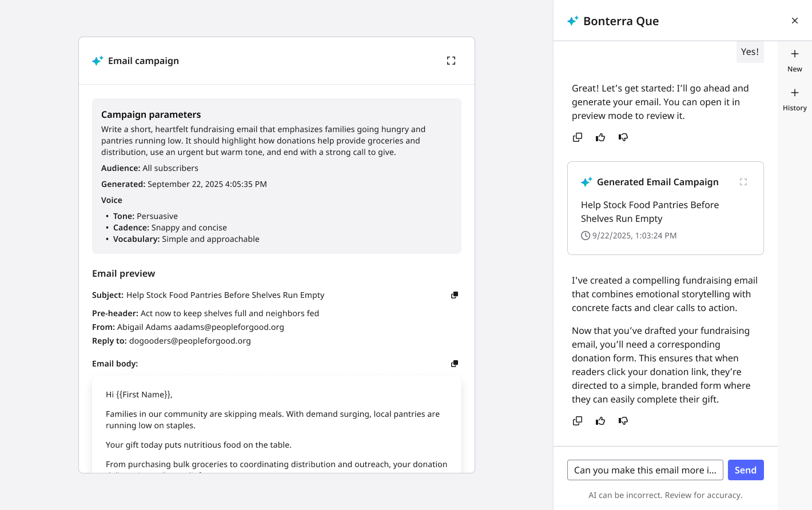Expand the Email campaign panel to fullscreen
The image size is (812, 510).
point(451,61)
